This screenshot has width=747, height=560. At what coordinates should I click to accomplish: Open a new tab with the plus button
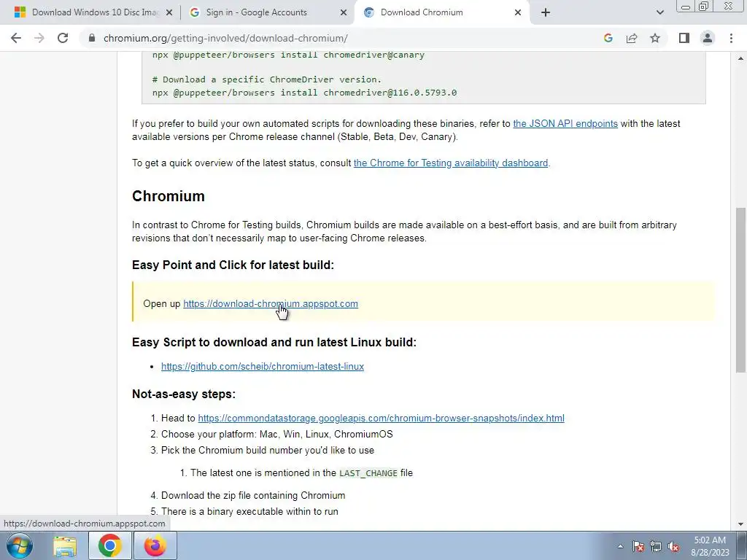pos(546,12)
